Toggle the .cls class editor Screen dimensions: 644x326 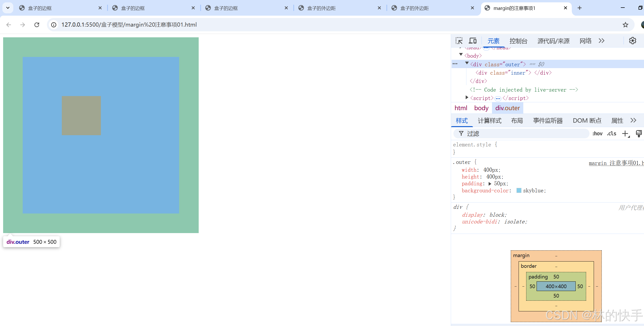pos(611,134)
